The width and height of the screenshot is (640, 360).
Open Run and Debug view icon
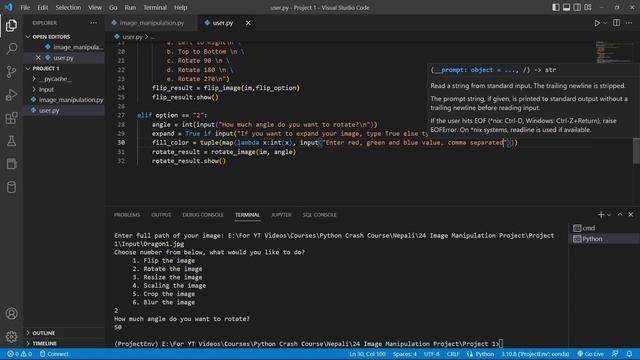pos(11,95)
